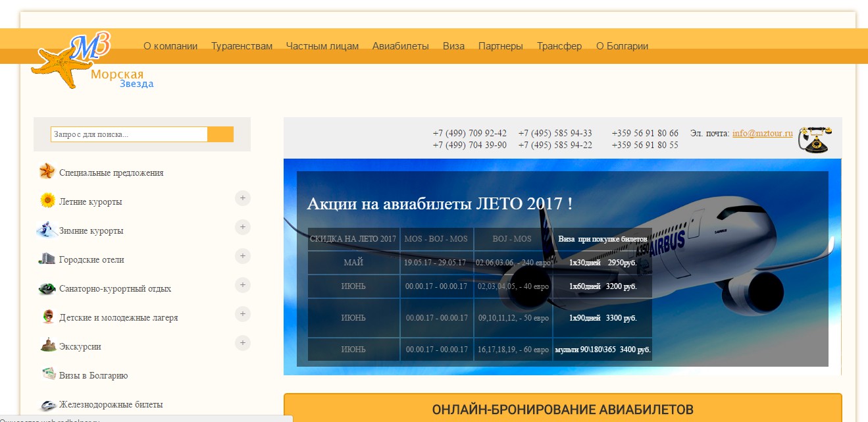Viewport: 868px width, 422px height.
Task: Click the Виза при покупке билетов header
Action: pyautogui.click(x=603, y=239)
